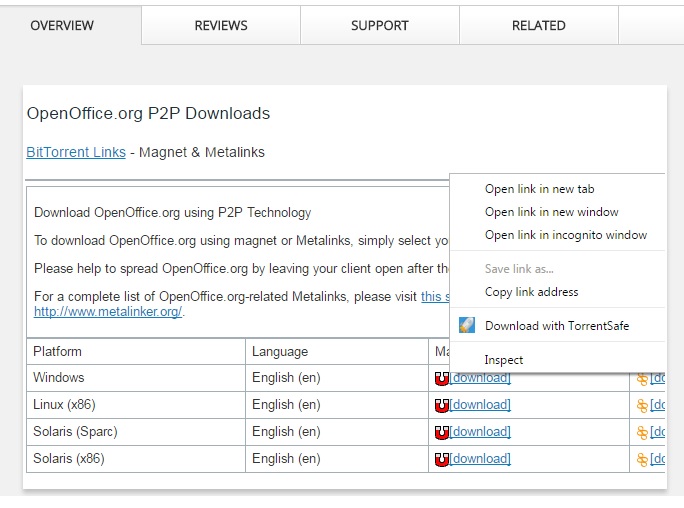Visit the metalinker.org link
Viewport: 684px width, 508px height.
coord(108,312)
